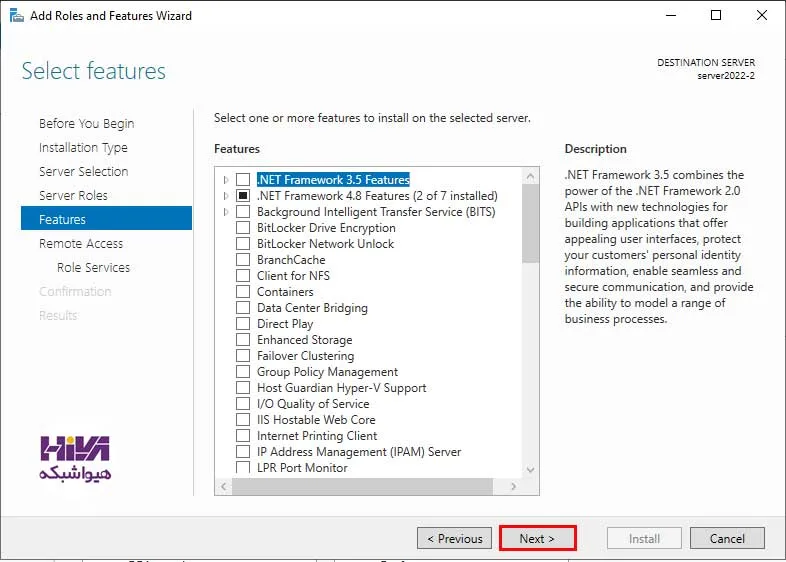Click the Previous button
Screen dimensions: 786x562
tap(454, 538)
